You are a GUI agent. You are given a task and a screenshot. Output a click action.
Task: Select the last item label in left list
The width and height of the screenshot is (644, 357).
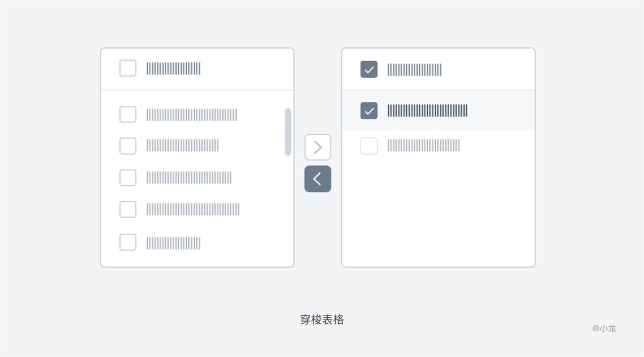click(x=173, y=243)
